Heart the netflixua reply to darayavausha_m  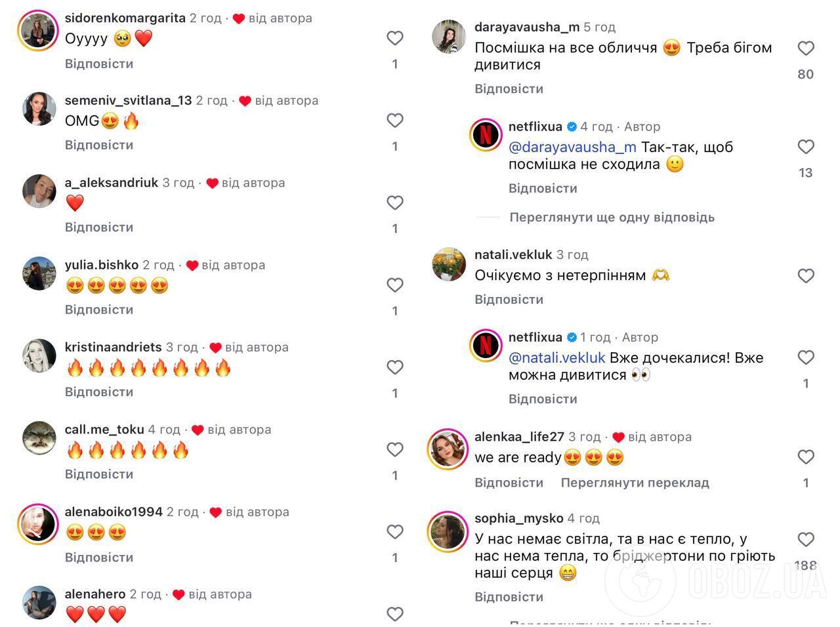click(806, 147)
